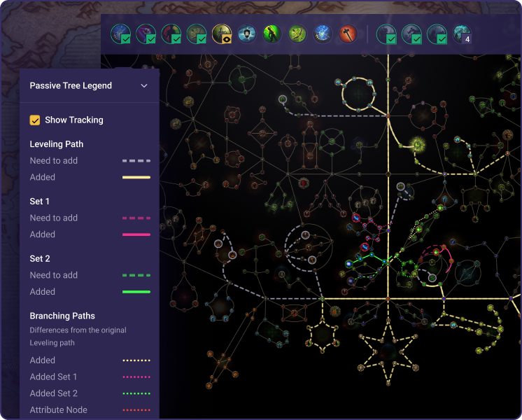Click the glowing yellow-green notable node on tree
The image size is (522, 420).
point(418,145)
